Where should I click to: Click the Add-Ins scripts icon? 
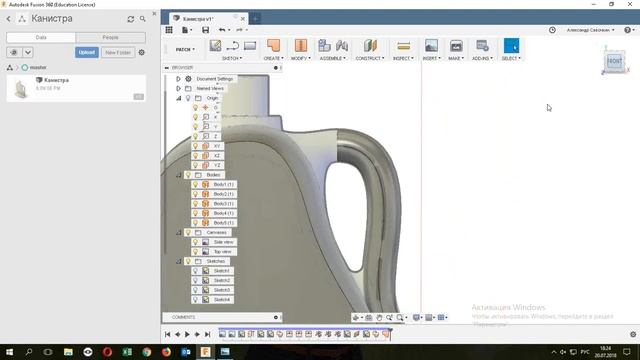(482, 46)
